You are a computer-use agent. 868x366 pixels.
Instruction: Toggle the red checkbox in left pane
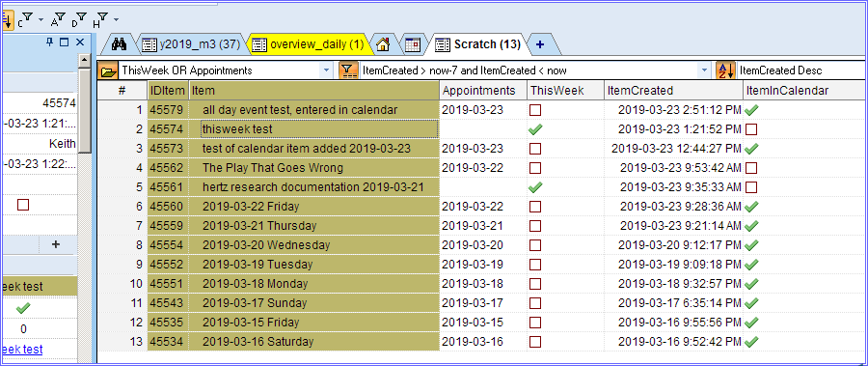click(23, 205)
